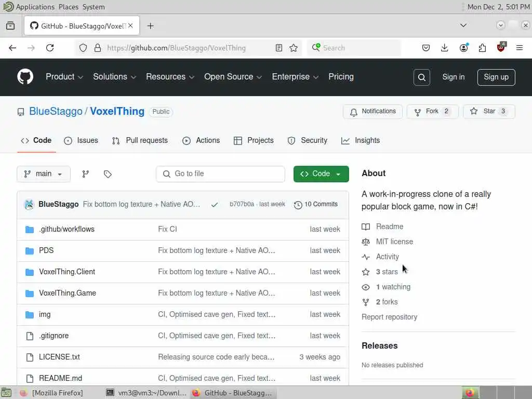View branches icon next to main
Viewport: 532px width, 399px height.
pos(86,174)
